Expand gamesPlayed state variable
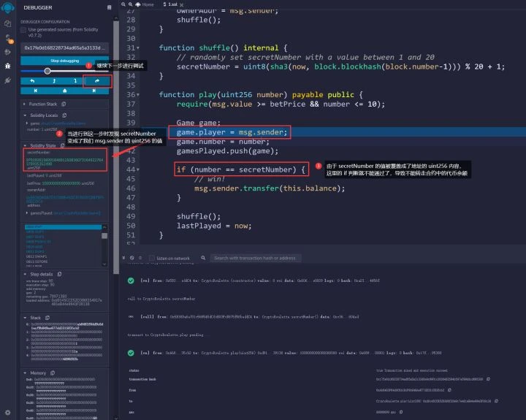This screenshot has height=420, width=526. (27, 213)
